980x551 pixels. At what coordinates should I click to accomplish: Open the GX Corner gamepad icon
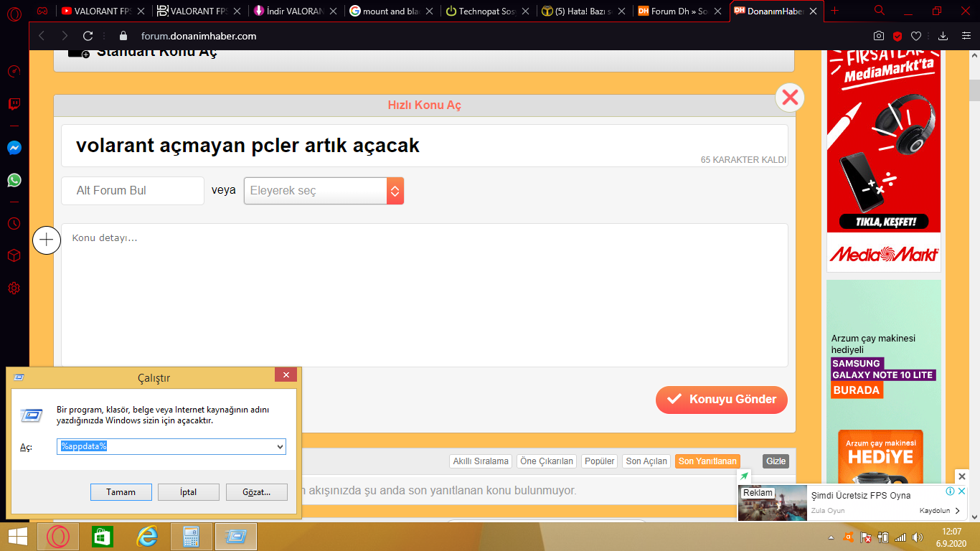42,11
